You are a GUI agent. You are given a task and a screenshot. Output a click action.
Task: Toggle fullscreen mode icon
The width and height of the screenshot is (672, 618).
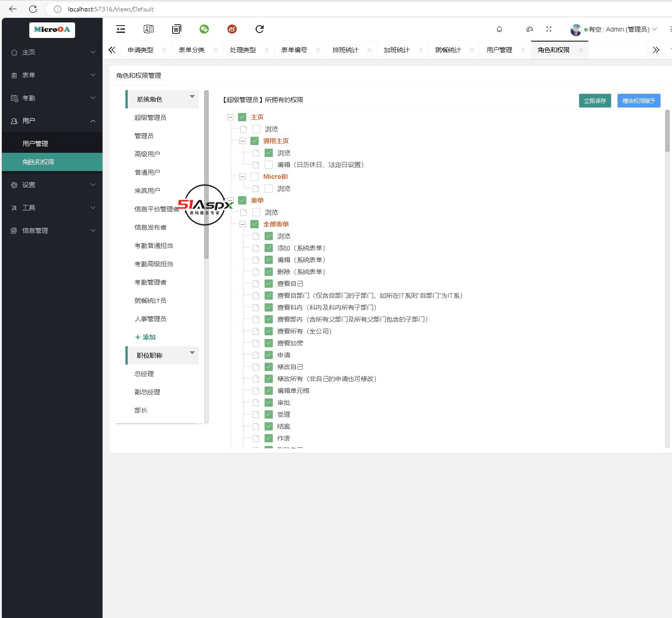pos(549,29)
